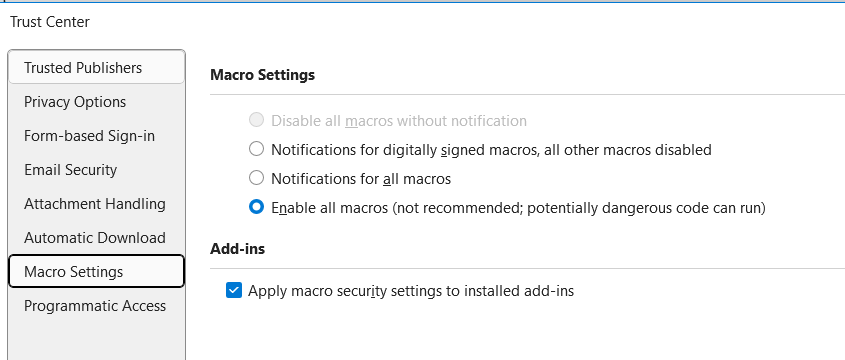Screen dimensions: 845x360
Task: Click the Trust Center dialog title
Action: tap(50, 22)
